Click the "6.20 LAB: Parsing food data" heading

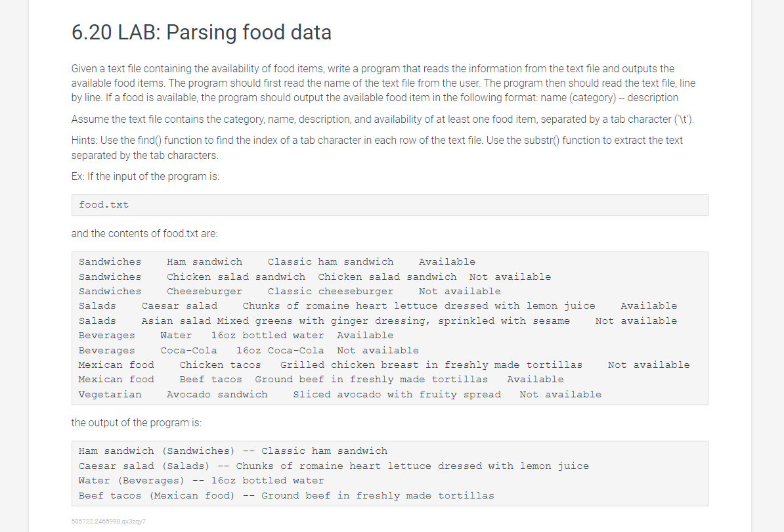[202, 32]
